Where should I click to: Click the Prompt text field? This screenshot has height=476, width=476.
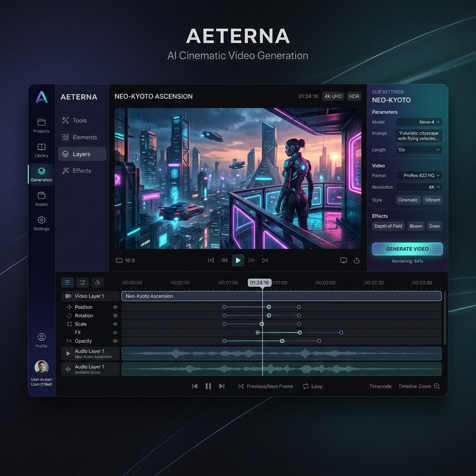tap(419, 136)
